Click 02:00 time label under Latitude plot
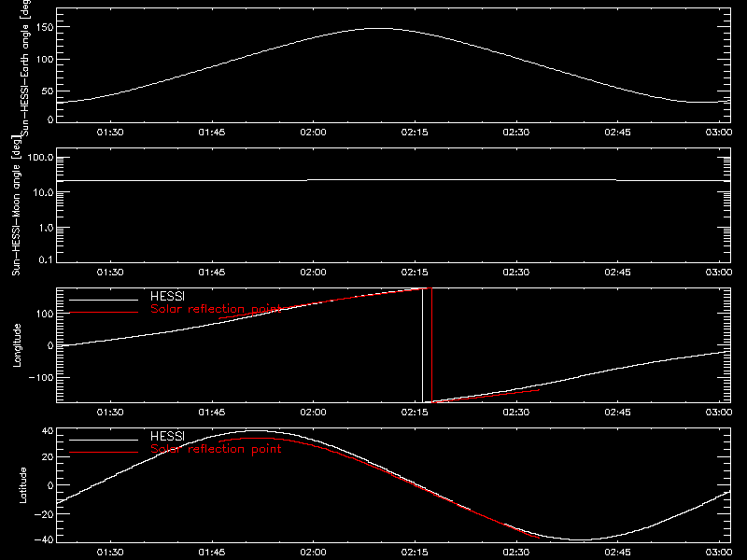Screen dimensions: 747x560 (x=313, y=553)
